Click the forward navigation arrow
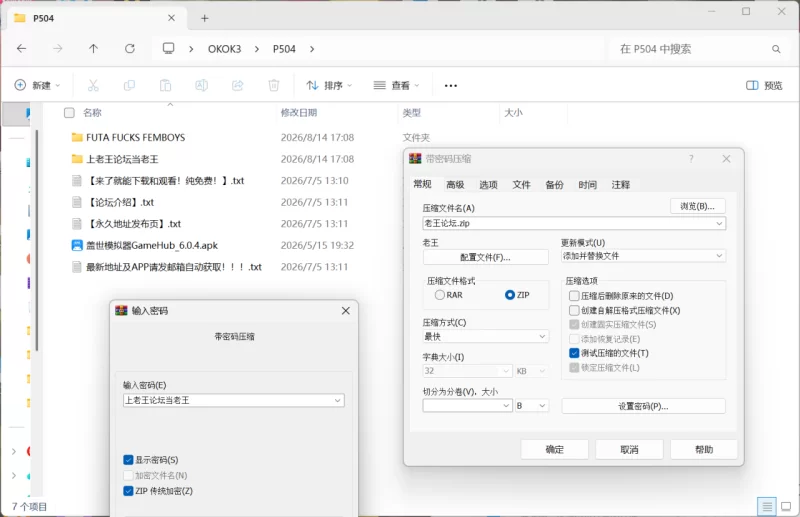 [58, 48]
